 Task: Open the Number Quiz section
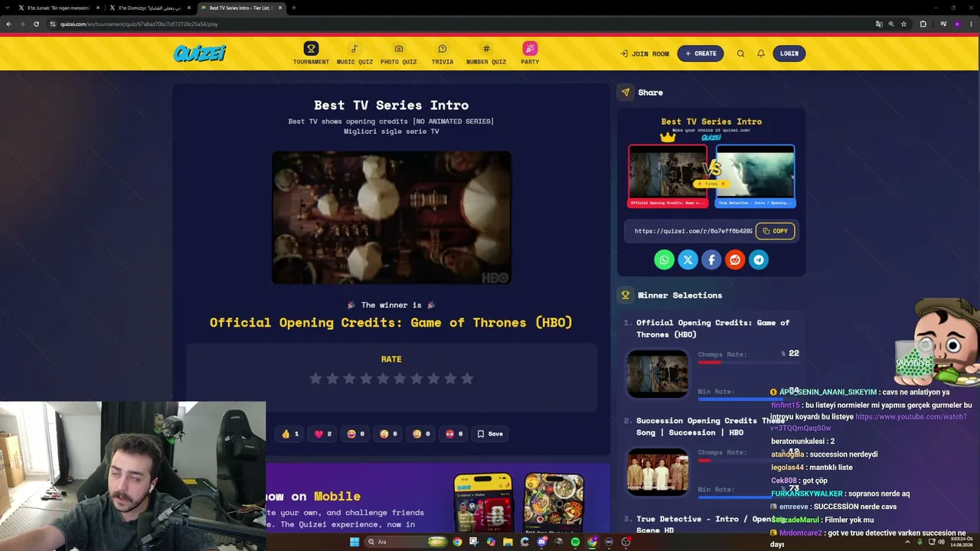tap(486, 54)
